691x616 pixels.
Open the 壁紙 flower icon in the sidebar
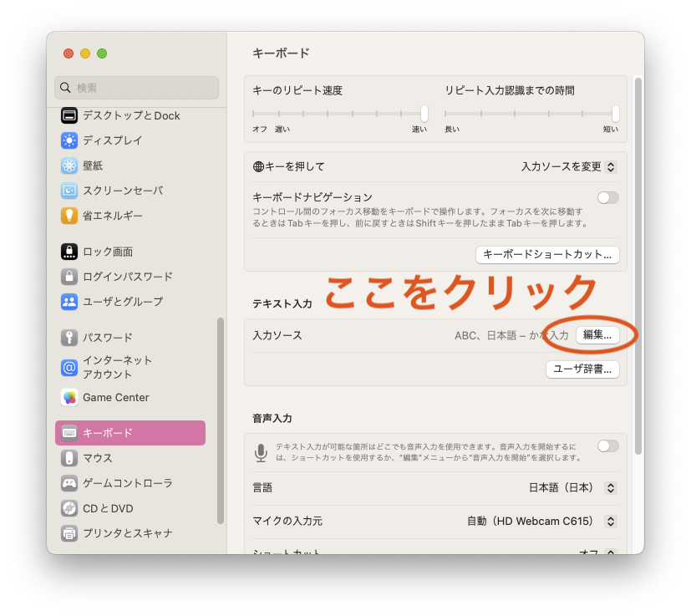tap(69, 165)
